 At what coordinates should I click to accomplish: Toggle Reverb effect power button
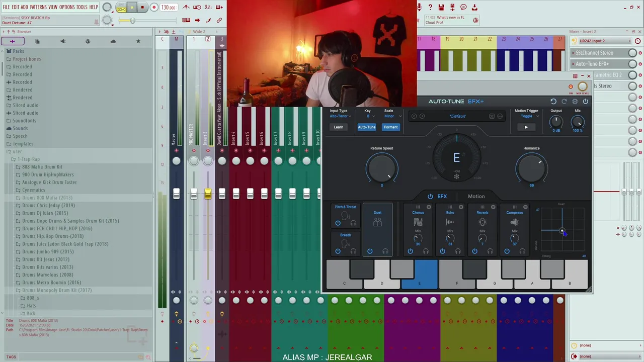click(x=474, y=251)
